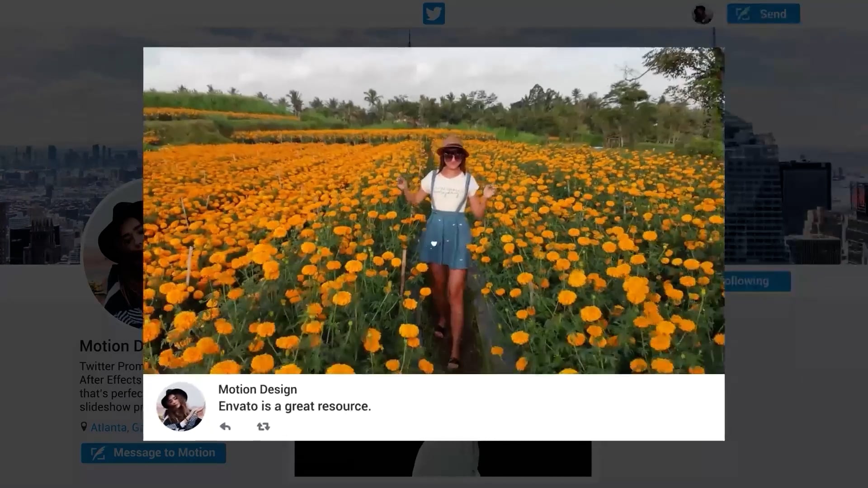Screen dimensions: 868x488
Task: Select the reply arrow on the tweet
Action: [225, 426]
